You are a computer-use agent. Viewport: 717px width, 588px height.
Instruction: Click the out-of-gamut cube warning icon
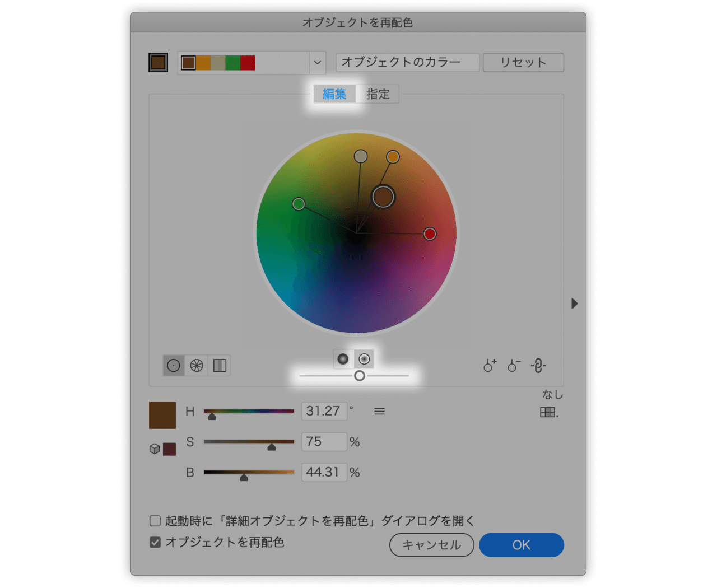(155, 449)
